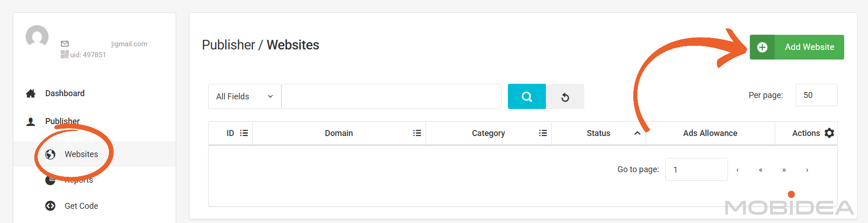
Task: Click the uid QR code icon
Action: [65, 54]
